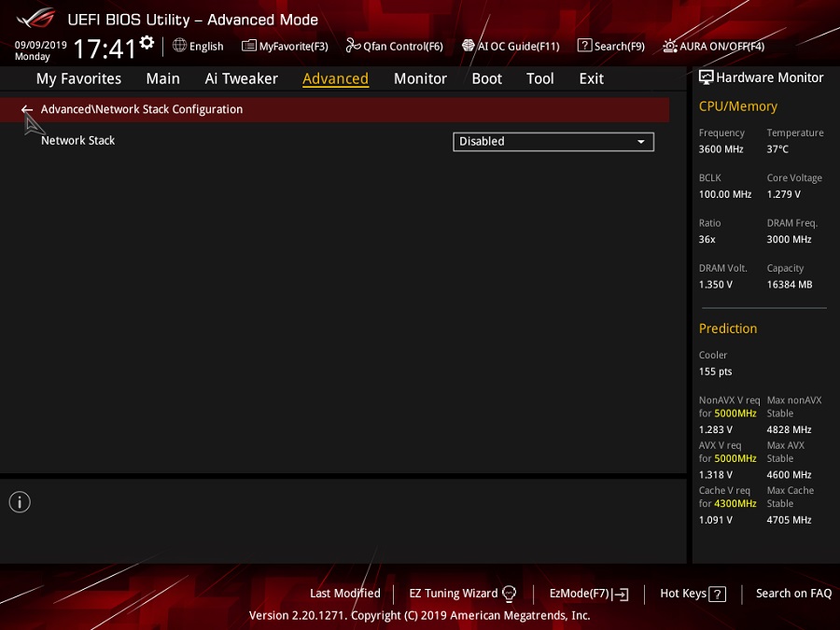Click the 100.00 MHz BCLK value
Image resolution: width=840 pixels, height=630 pixels.
(x=725, y=194)
